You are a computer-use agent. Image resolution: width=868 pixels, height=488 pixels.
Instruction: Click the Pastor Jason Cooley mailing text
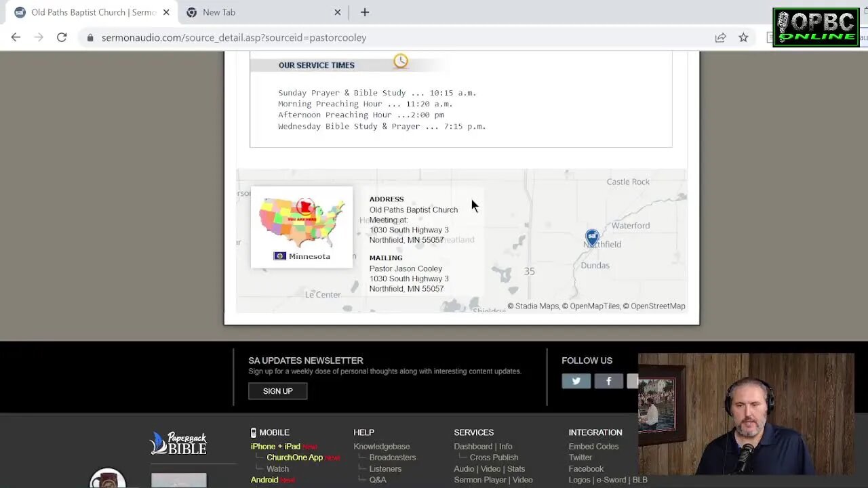coord(406,268)
